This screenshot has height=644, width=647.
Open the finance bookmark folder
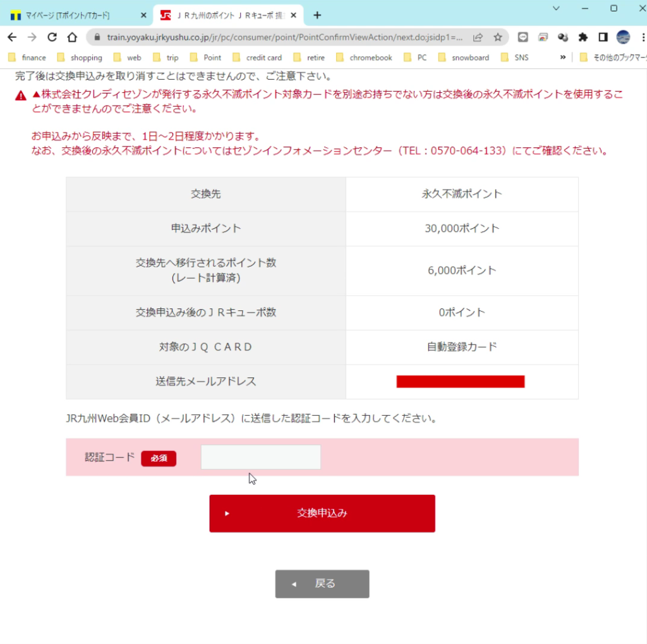27,58
